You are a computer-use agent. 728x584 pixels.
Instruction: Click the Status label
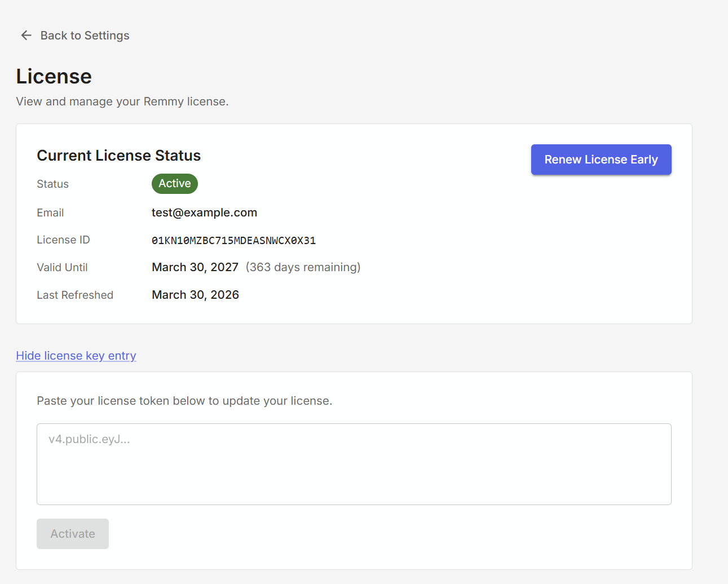pos(52,184)
